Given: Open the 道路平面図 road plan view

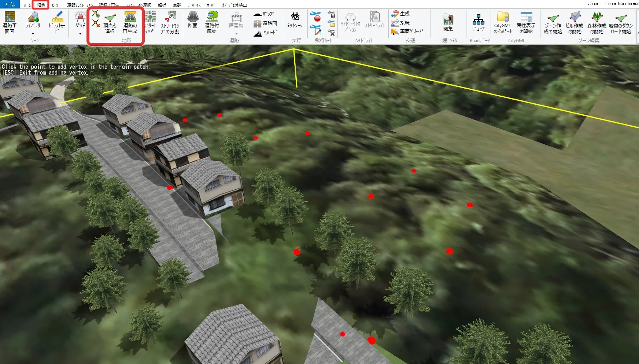Looking at the screenshot, I should pos(10,22).
